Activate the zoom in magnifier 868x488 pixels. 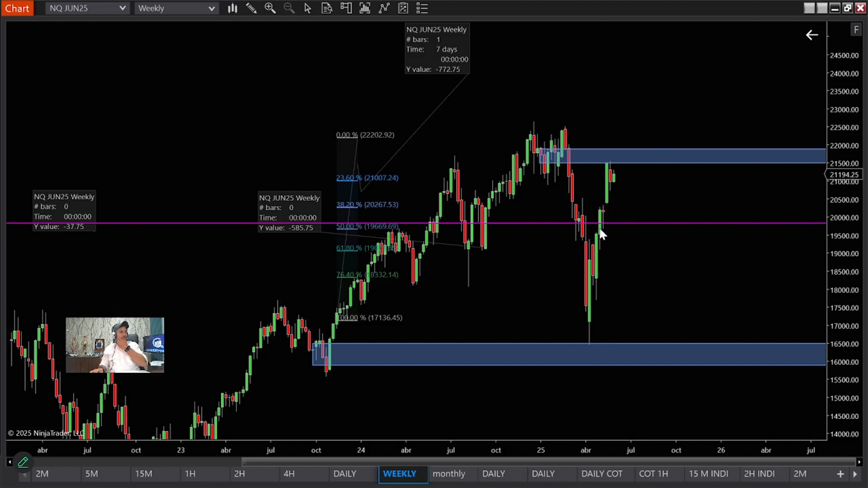270,8
